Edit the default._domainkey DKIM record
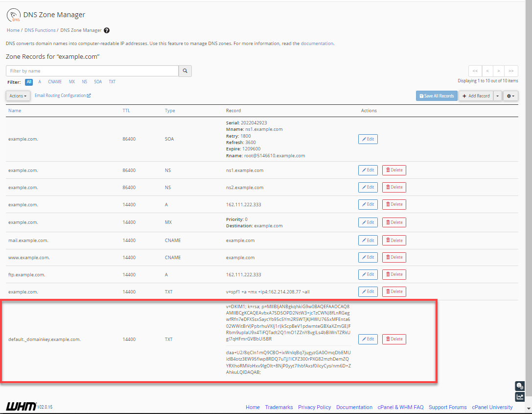532x414 pixels. pos(368,339)
